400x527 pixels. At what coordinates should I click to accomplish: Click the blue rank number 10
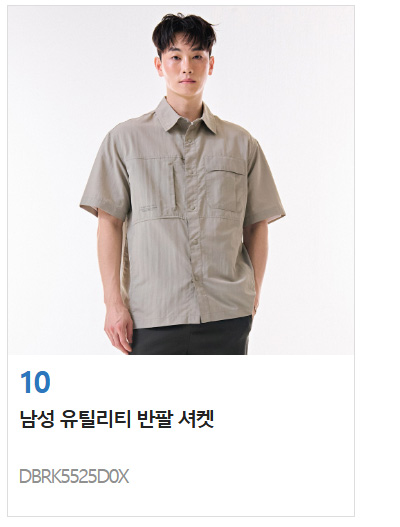pos(35,382)
